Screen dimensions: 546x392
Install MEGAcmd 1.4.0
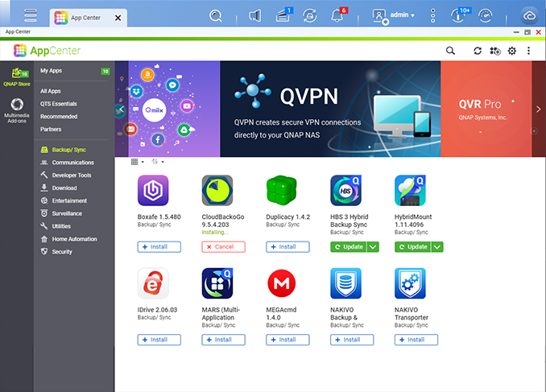click(287, 340)
